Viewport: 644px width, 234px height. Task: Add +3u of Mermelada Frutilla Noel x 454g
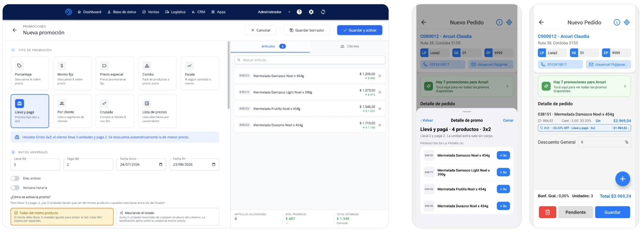(x=503, y=189)
